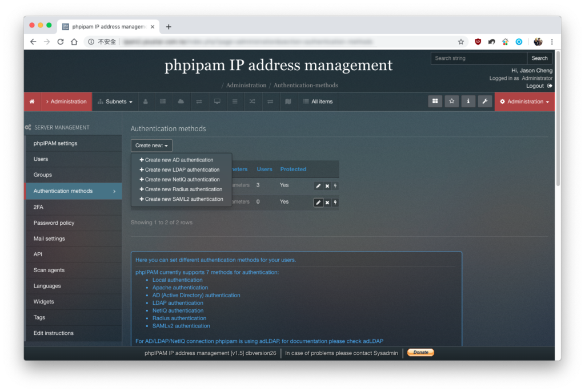Click the shuffle arrows icon in navigation bar

tap(252, 102)
